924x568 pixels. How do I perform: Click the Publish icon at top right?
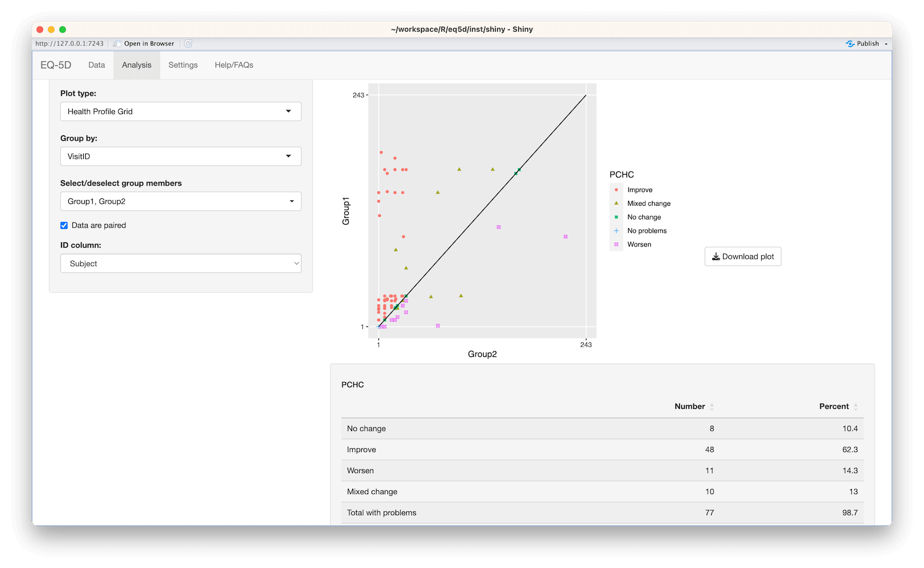point(851,43)
